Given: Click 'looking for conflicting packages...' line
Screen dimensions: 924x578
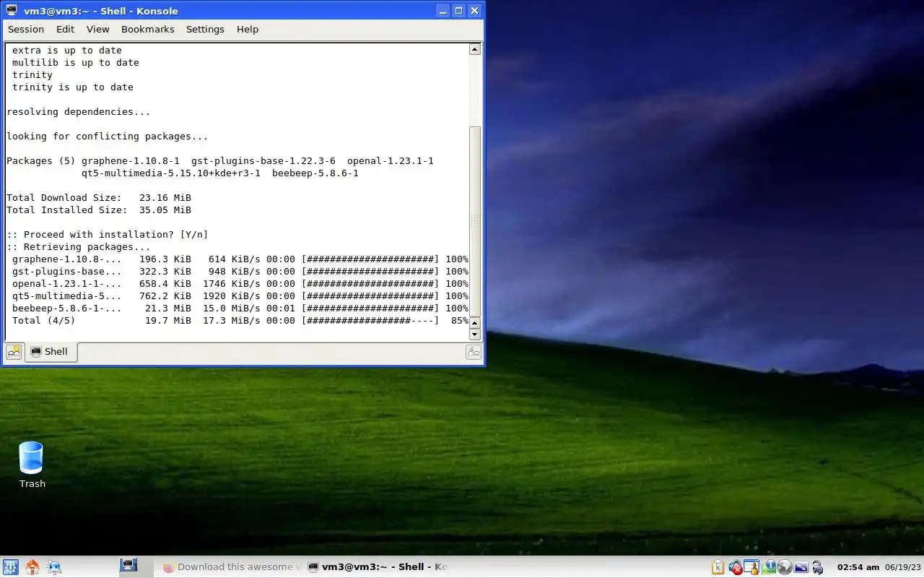Looking at the screenshot, I should point(108,136).
